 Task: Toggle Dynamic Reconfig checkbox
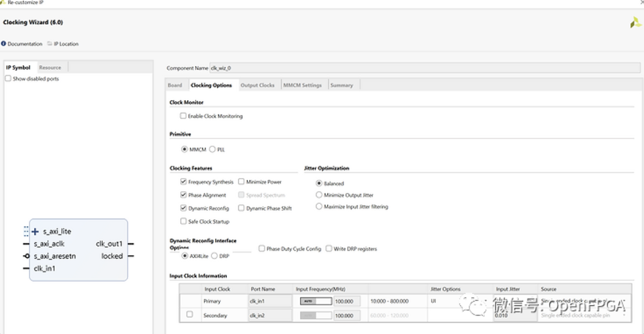tap(184, 208)
